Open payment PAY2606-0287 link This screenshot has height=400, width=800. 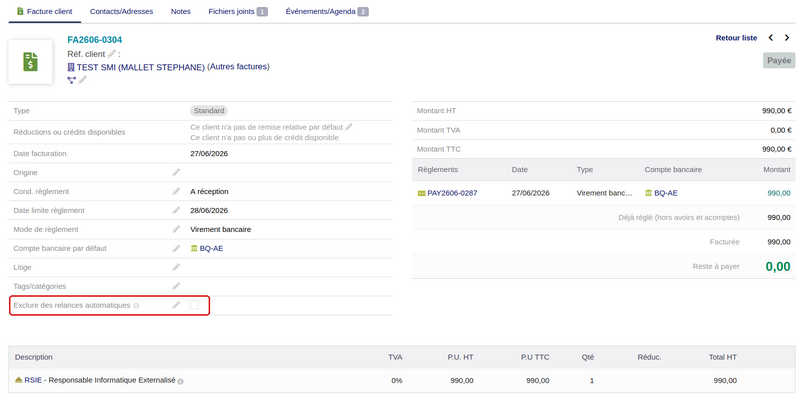tap(452, 193)
